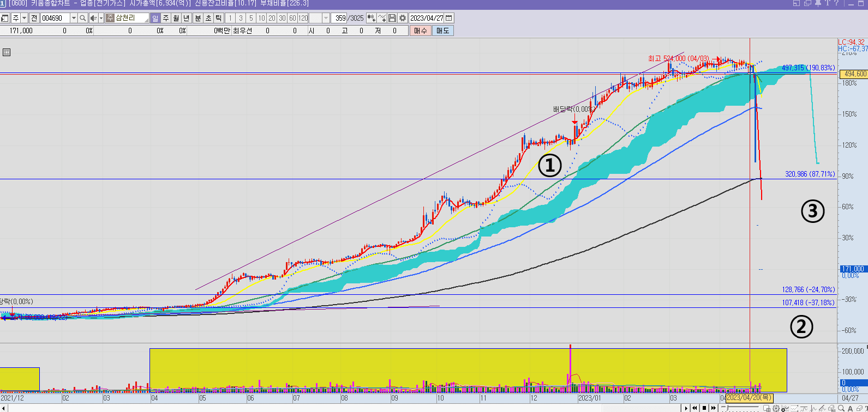This screenshot has height=412, width=868.
Task: Click the date field 2023/04/27
Action: click(x=427, y=18)
